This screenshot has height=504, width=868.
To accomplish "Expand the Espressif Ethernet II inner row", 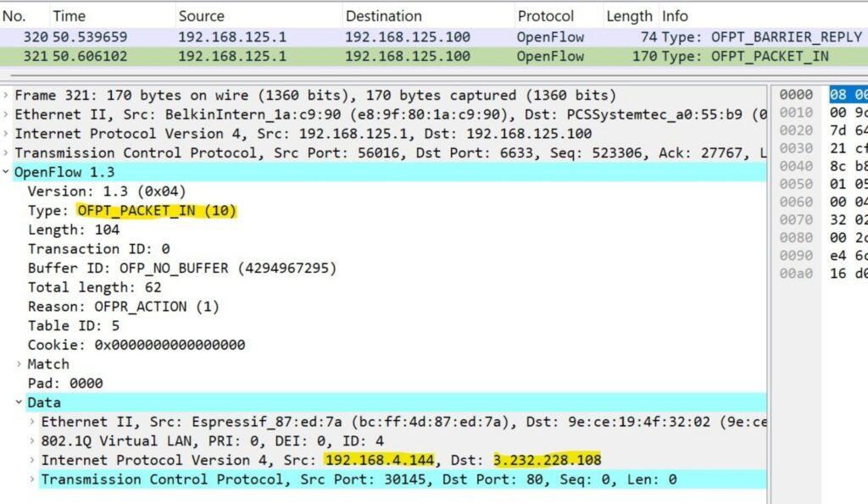I will pos(33,422).
